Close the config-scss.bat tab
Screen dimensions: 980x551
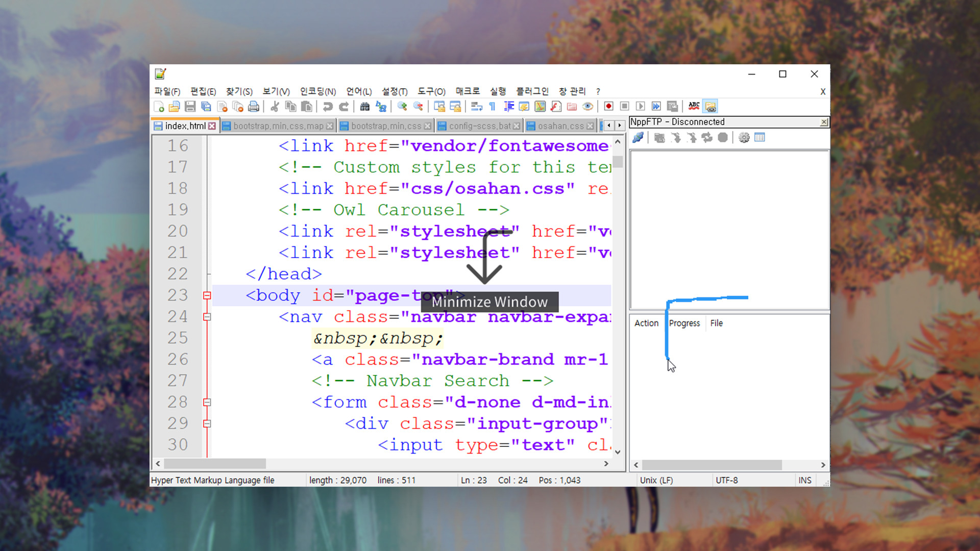pos(517,126)
